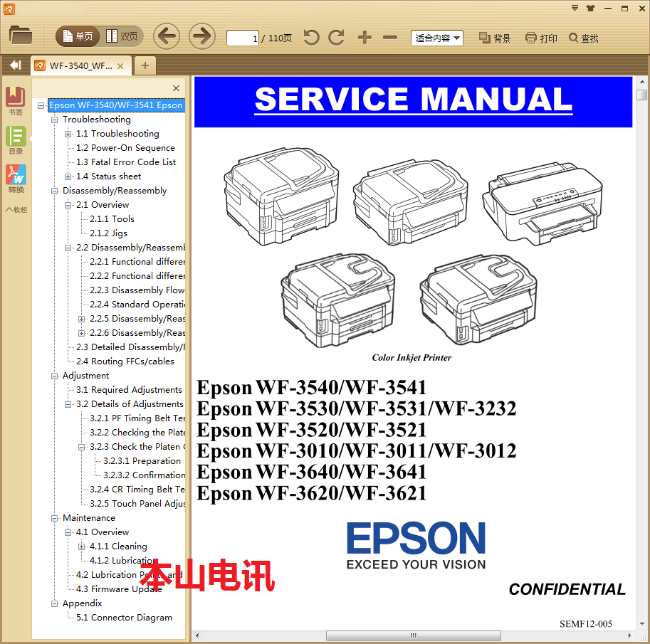The height and width of the screenshot is (644, 650).
Task: Collapse the Disassembly/Reassembly node
Action: [54, 191]
